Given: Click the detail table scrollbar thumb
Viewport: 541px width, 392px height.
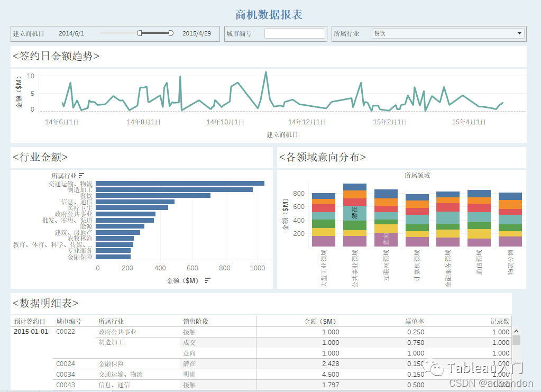Looking at the screenshot, I should pos(516,340).
